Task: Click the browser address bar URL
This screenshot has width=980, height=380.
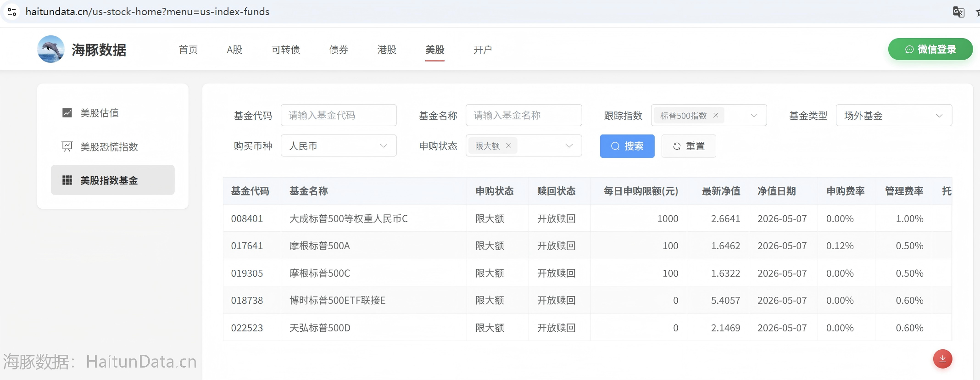Action: 147,11
